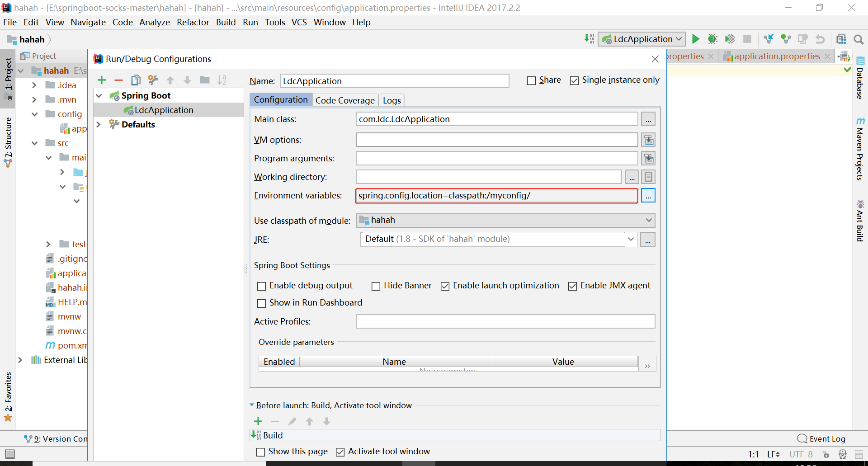Add a before-launch task with plus
Screen dimensions: 868x466
[258, 421]
